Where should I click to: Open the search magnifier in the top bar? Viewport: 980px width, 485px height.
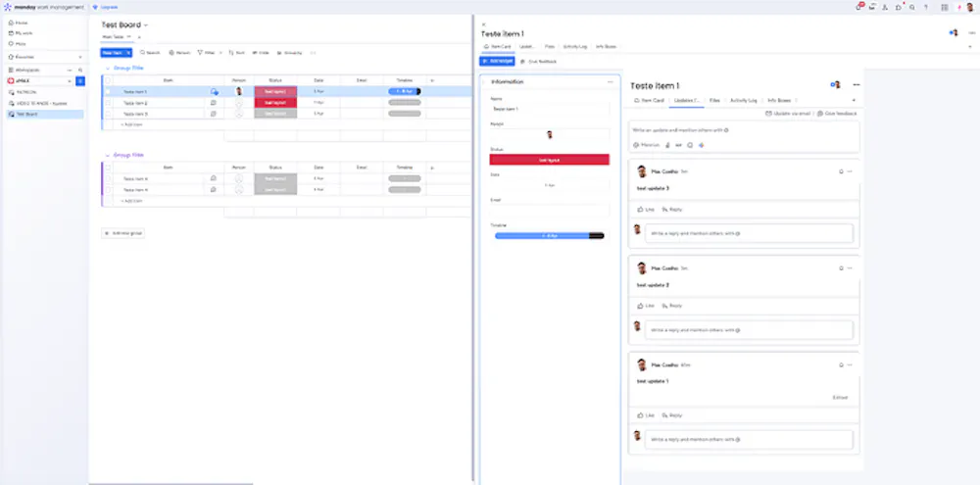[x=911, y=8]
